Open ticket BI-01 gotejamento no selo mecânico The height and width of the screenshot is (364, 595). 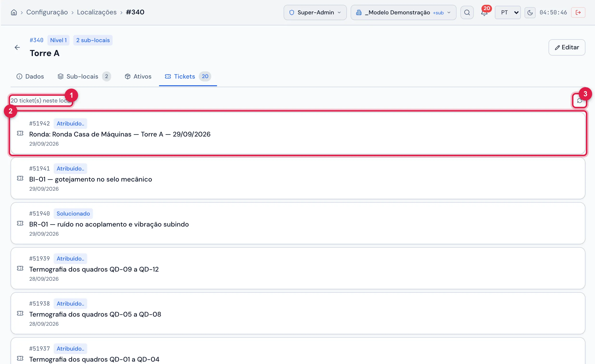(298, 178)
